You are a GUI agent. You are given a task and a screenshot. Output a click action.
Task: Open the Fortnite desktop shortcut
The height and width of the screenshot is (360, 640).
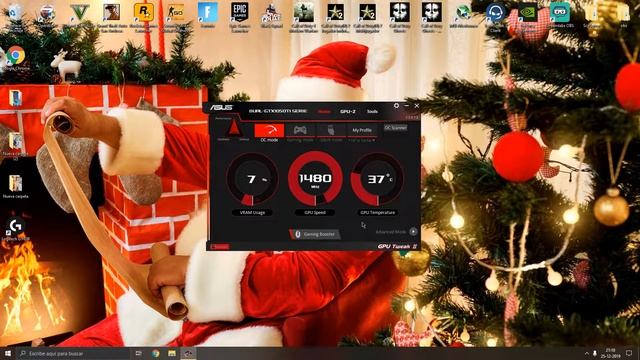(207, 16)
